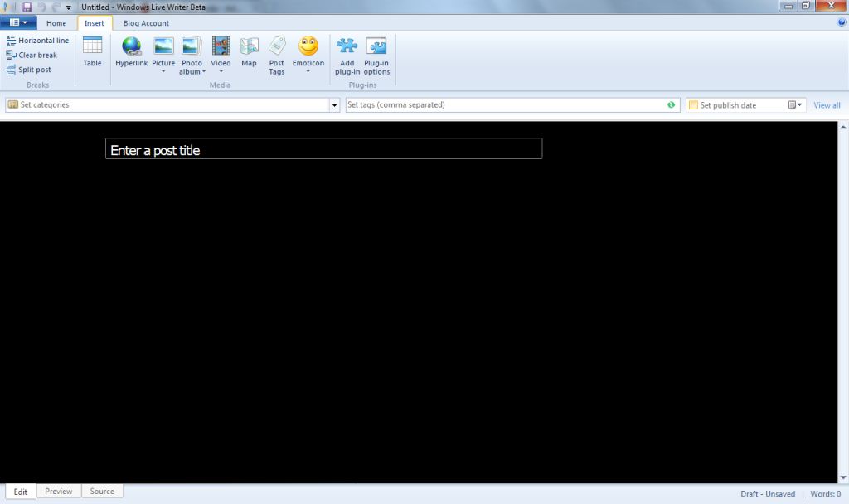Image resolution: width=849 pixels, height=504 pixels.
Task: Click the Video insert icon
Action: point(221,46)
